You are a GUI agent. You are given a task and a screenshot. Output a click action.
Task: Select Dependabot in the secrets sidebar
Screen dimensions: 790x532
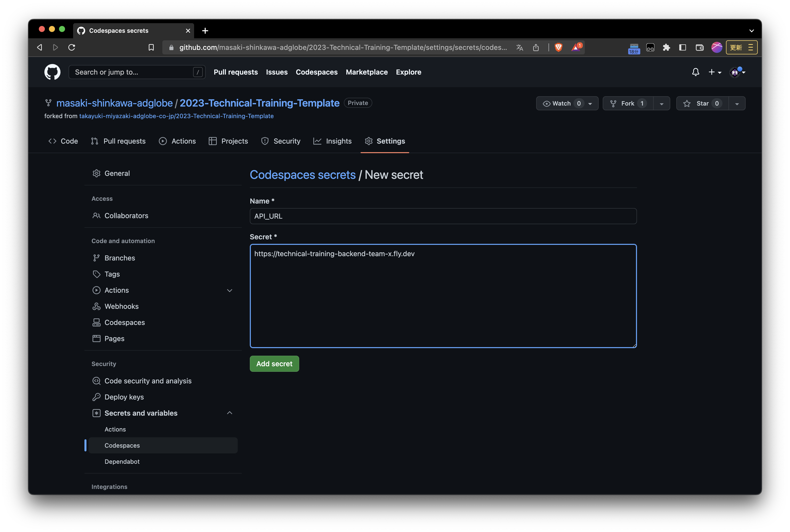(122, 461)
